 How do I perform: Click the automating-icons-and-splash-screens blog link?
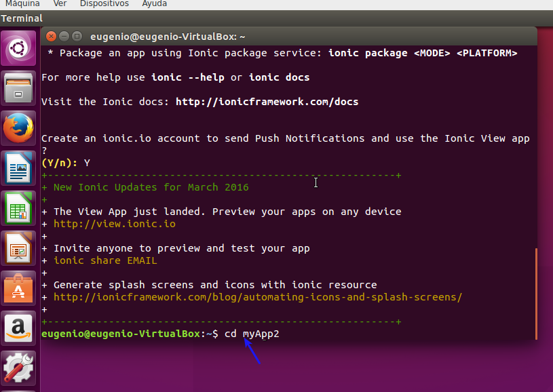click(258, 297)
